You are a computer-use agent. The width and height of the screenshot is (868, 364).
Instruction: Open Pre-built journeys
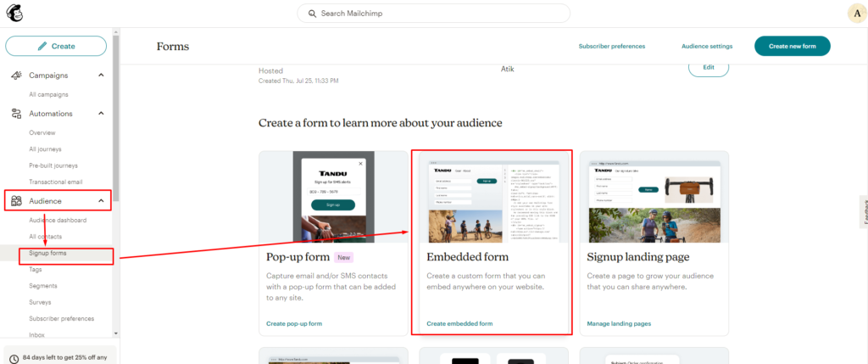(53, 165)
